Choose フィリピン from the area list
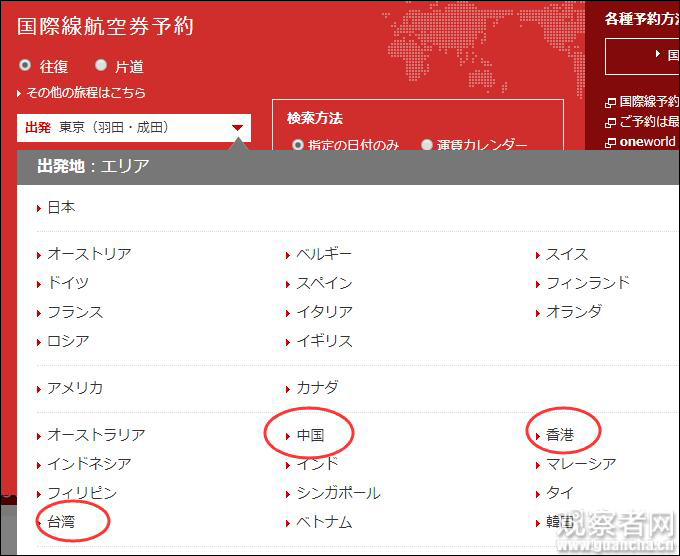This screenshot has width=680, height=556. 82,493
